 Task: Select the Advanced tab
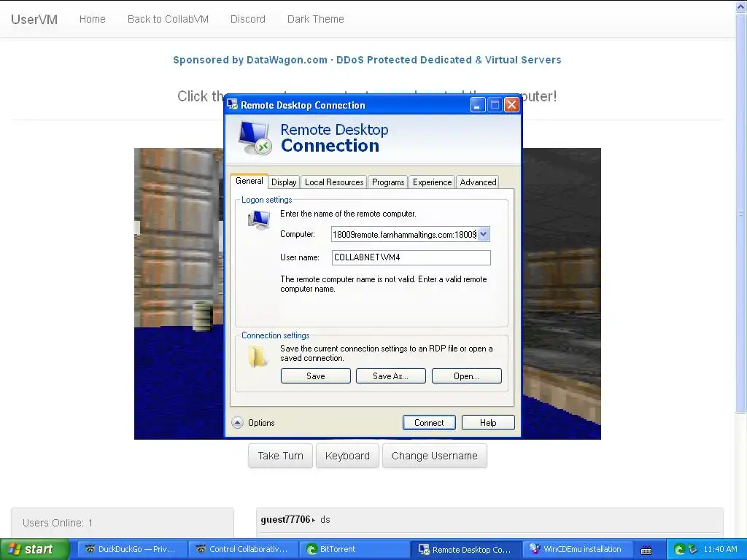tap(478, 182)
